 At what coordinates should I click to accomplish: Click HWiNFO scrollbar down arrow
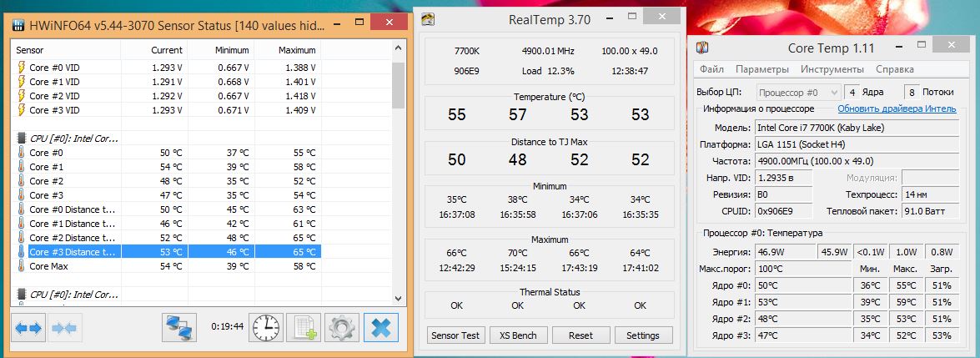(398, 299)
